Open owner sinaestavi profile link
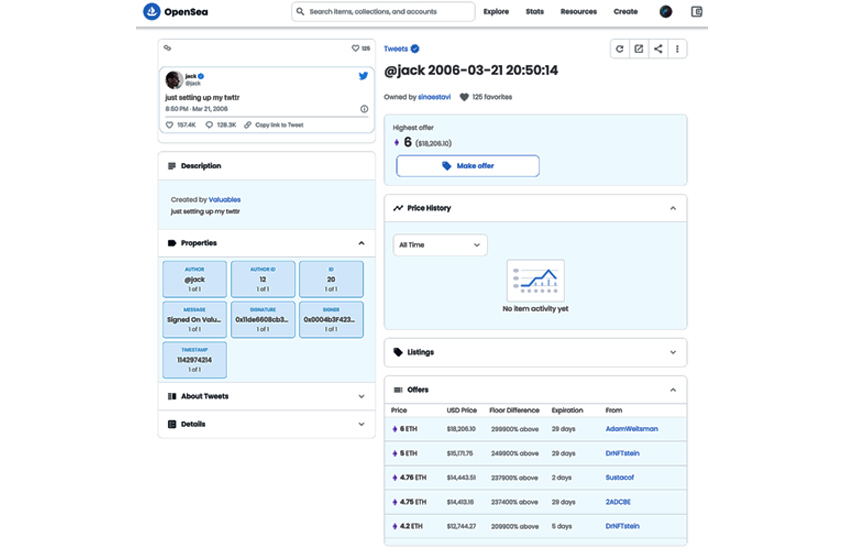This screenshot has height=551, width=844. tap(434, 97)
